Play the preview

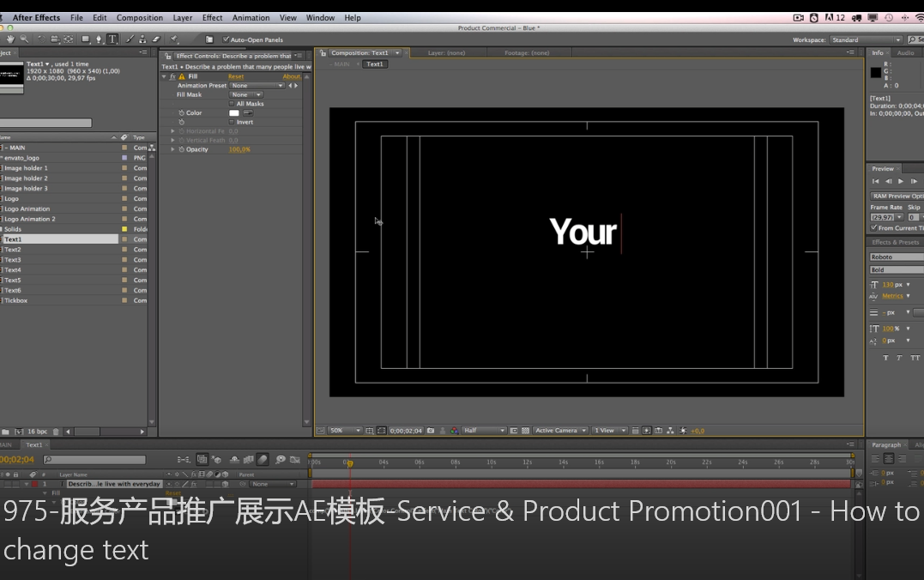pos(901,182)
